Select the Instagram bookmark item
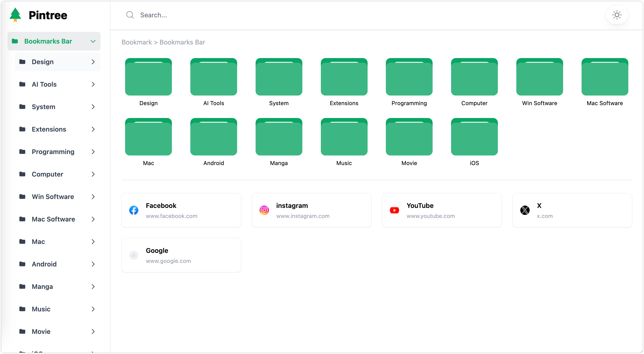644x354 pixels. (311, 210)
